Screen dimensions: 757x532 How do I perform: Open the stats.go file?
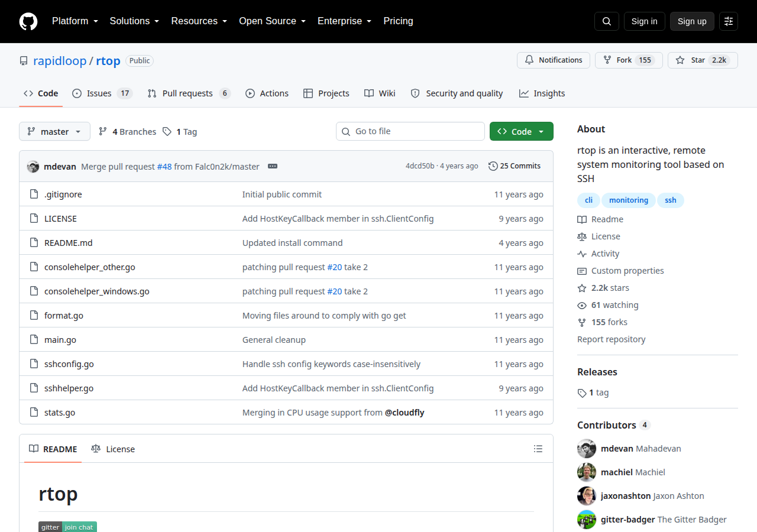[x=60, y=413]
